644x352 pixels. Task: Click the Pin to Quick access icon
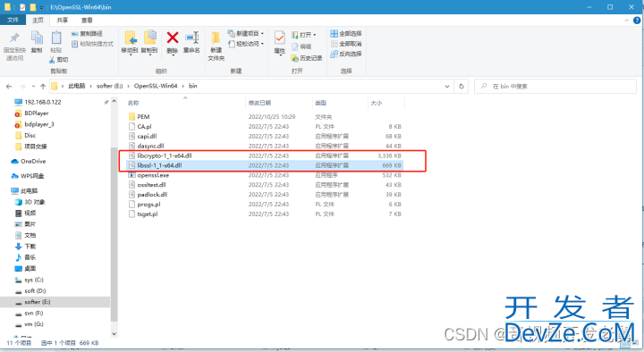pyautogui.click(x=14, y=38)
